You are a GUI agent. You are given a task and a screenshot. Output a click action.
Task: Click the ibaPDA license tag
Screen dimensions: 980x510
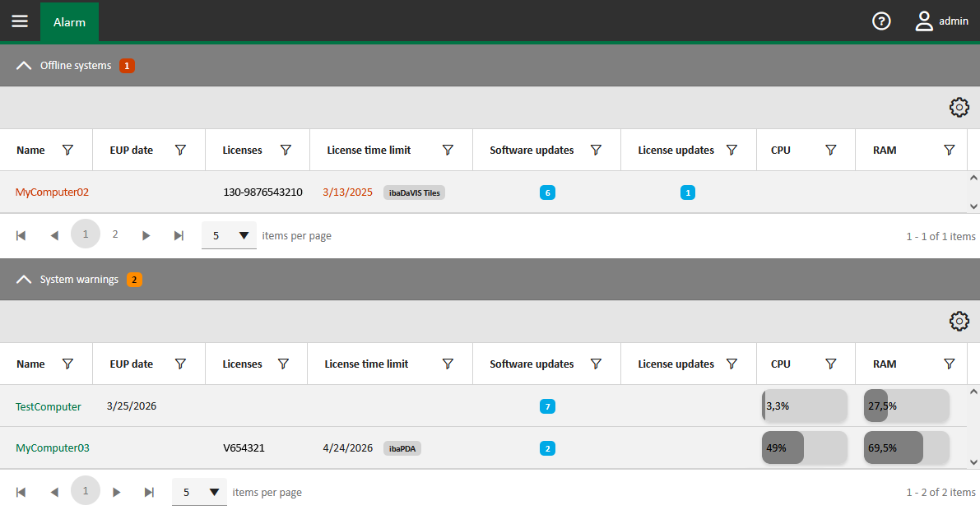click(x=402, y=448)
